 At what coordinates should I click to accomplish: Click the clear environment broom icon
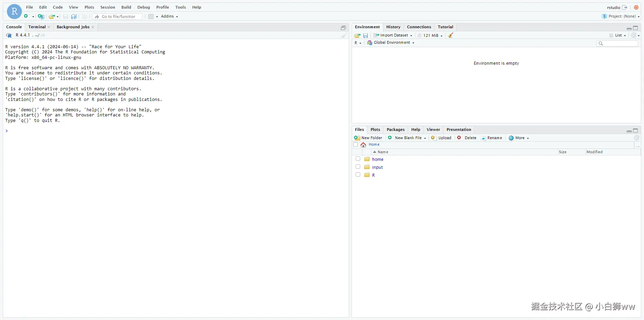451,35
